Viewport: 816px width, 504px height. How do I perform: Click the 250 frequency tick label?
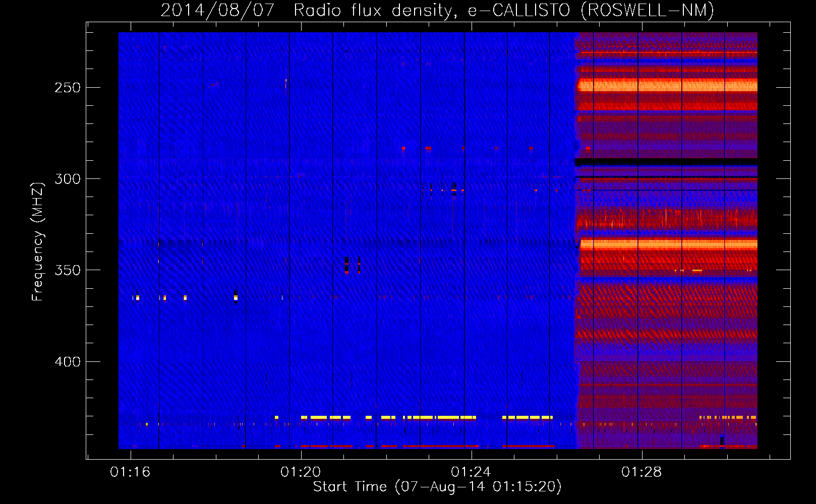click(68, 88)
